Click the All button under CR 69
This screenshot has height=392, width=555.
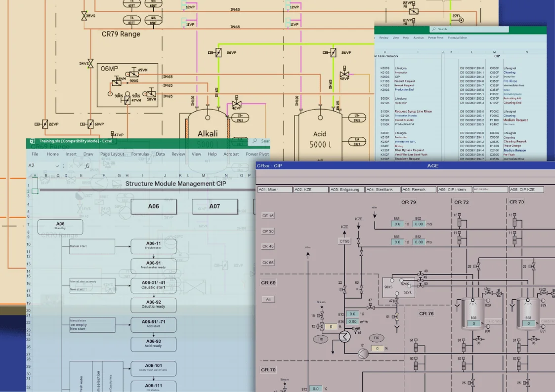(x=268, y=299)
